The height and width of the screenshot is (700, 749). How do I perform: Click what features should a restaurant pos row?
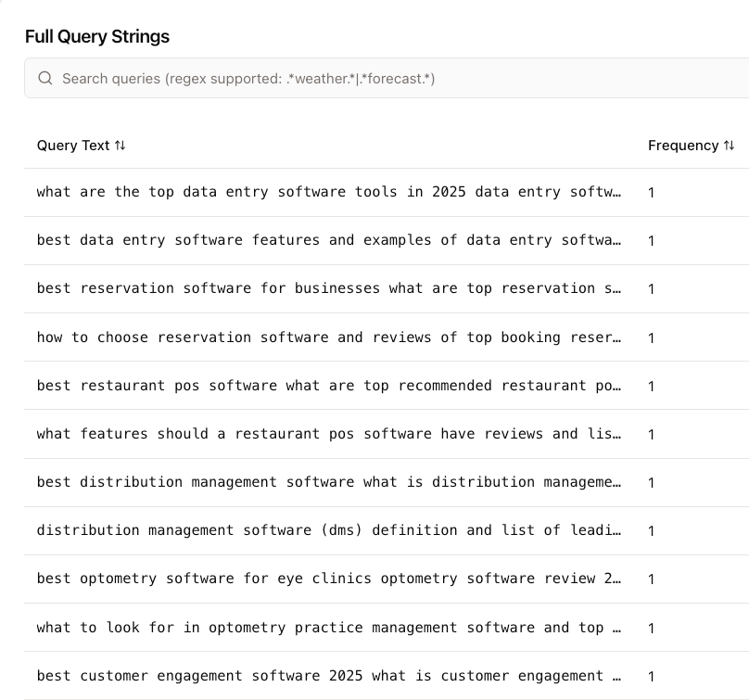coord(329,434)
